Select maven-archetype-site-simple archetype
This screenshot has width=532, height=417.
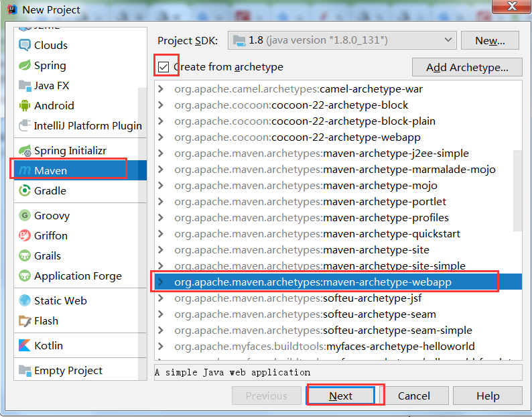click(x=338, y=265)
